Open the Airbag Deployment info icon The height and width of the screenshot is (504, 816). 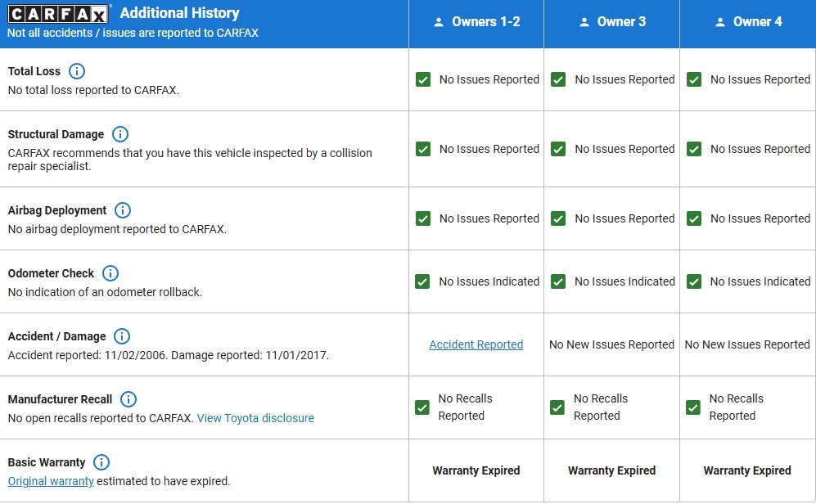point(123,210)
